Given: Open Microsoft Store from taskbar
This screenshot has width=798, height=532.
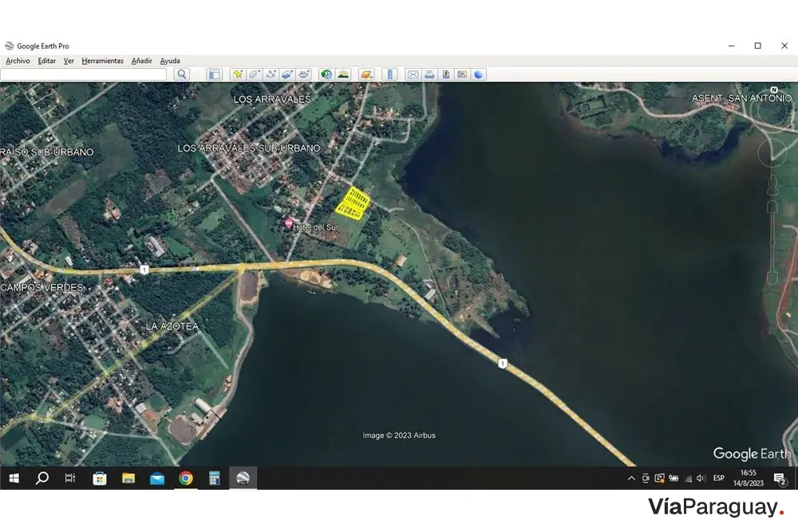Looking at the screenshot, I should click(100, 478).
